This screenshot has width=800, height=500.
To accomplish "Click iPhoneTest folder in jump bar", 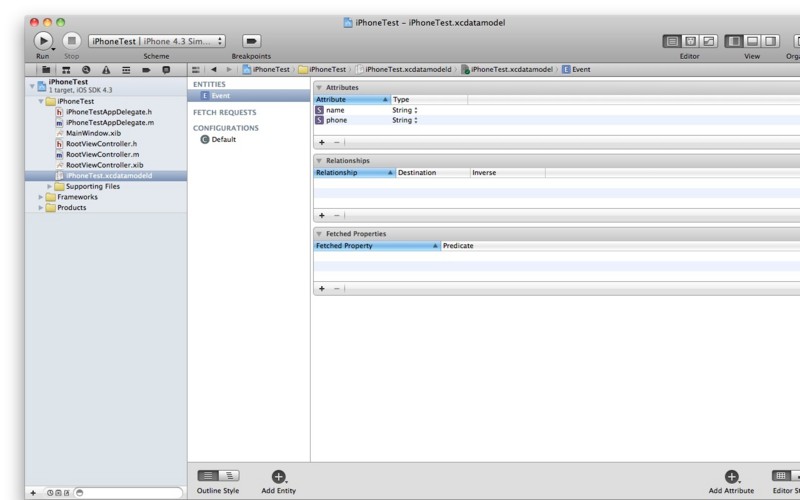I will coord(322,70).
